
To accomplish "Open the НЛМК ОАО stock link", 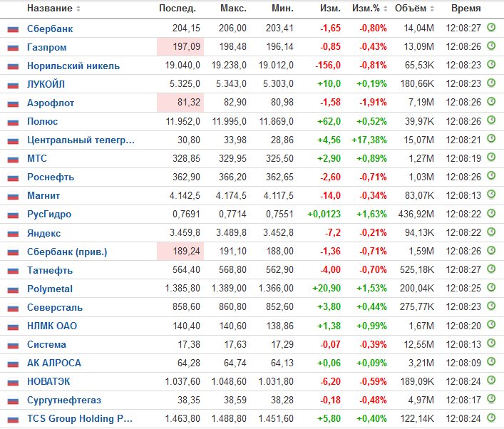I will point(52,326).
